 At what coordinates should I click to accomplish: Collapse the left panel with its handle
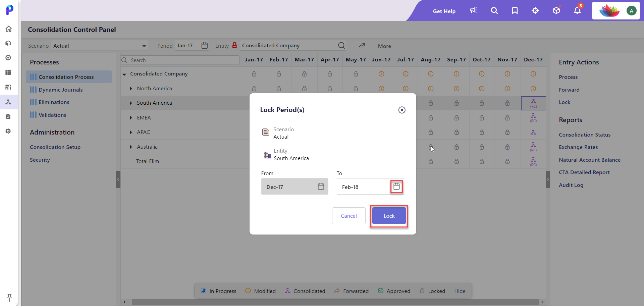coord(118,180)
